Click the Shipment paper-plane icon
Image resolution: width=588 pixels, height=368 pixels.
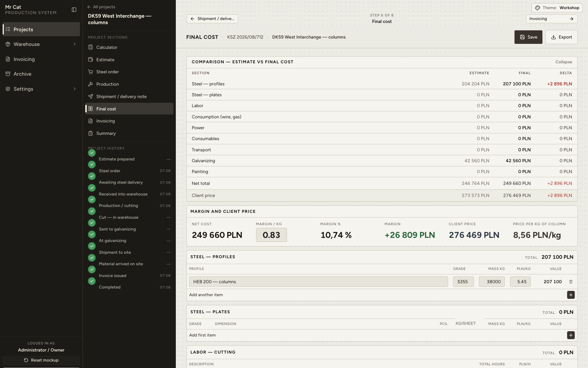91,97
